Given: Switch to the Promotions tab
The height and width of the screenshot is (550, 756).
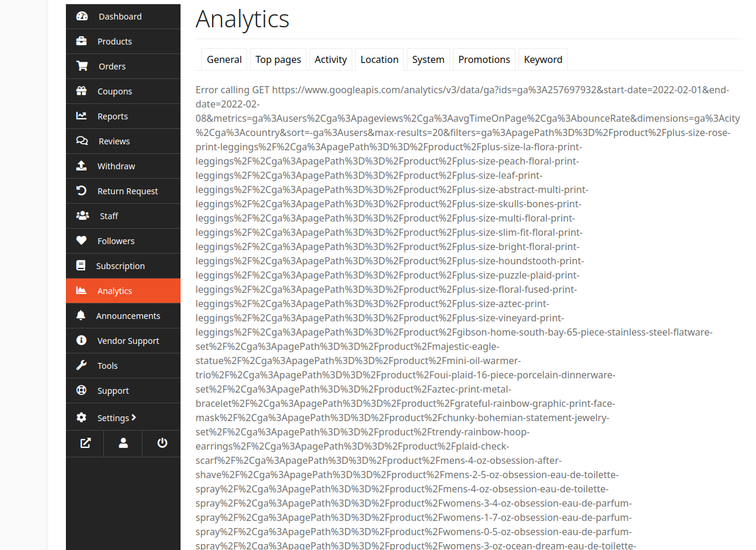Looking at the screenshot, I should [x=484, y=59].
